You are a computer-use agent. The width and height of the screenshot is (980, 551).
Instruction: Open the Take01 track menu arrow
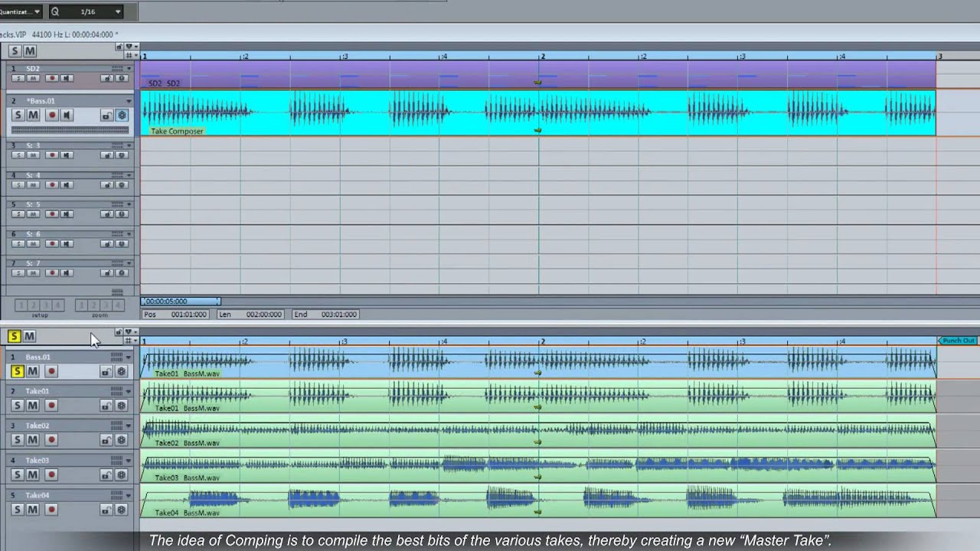point(129,392)
